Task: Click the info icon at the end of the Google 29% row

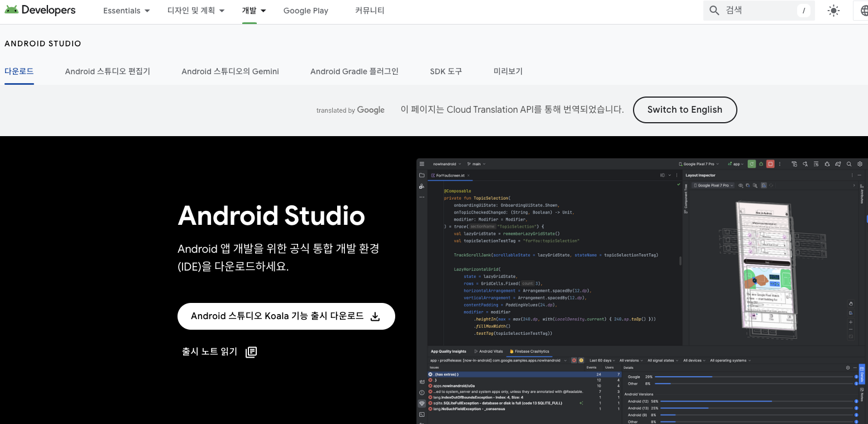Action: click(856, 377)
